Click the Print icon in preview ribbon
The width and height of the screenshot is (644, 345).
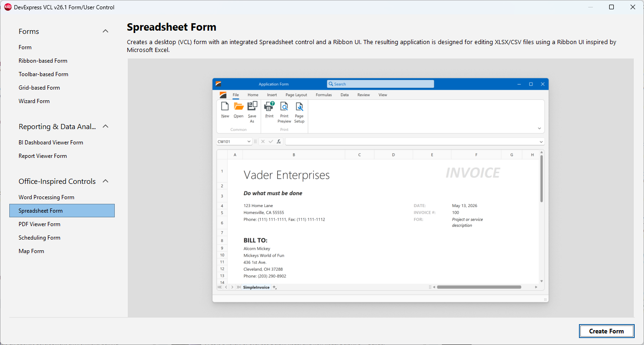(269, 106)
